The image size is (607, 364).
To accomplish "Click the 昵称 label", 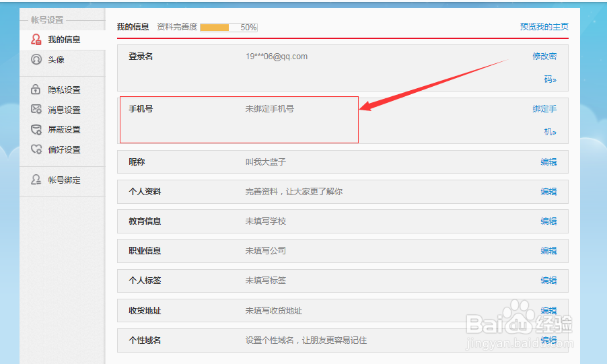I will pos(137,162).
